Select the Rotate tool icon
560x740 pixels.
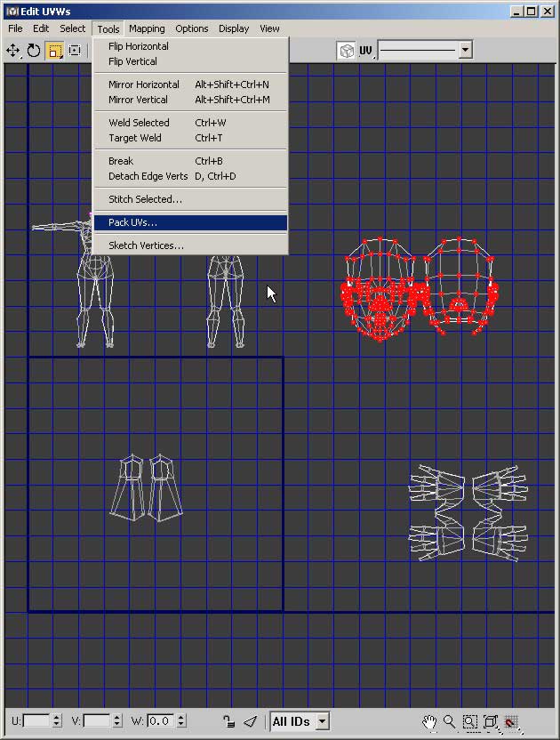tap(34, 51)
